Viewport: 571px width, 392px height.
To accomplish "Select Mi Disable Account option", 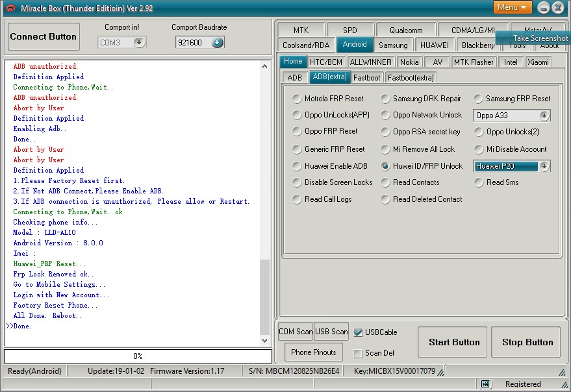I will pos(510,149).
